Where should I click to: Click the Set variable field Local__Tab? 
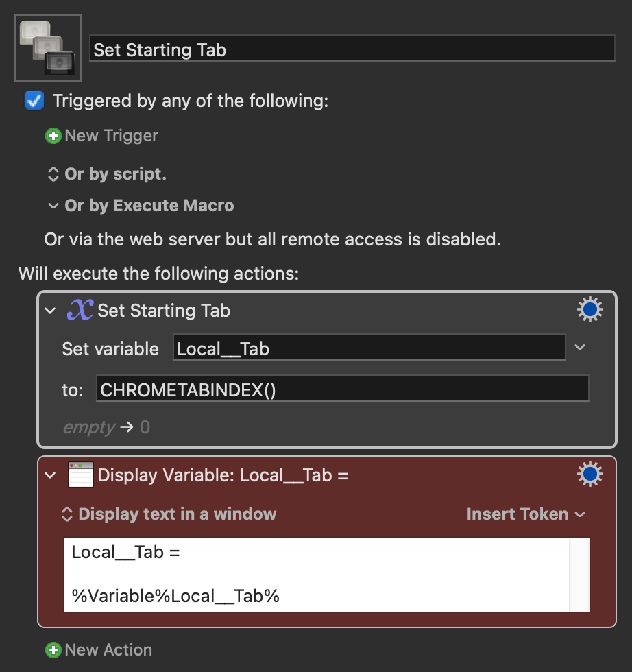point(369,347)
